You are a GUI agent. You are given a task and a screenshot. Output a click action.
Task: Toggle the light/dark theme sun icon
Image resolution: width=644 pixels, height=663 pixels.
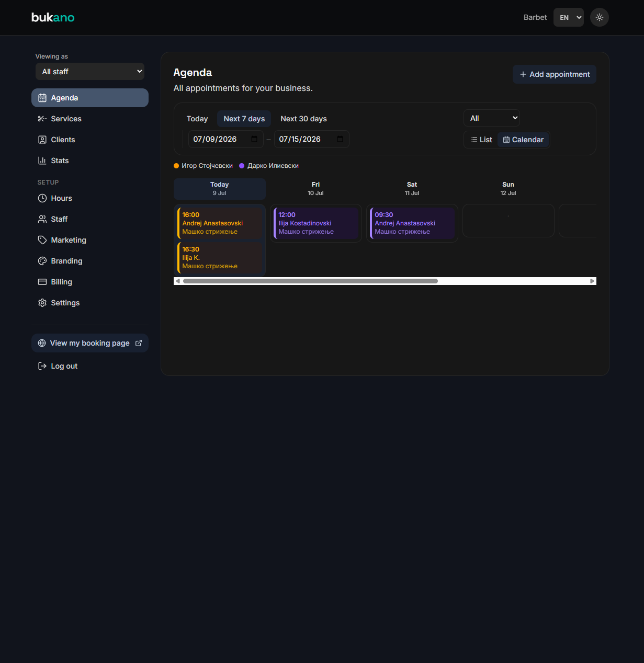click(x=600, y=17)
